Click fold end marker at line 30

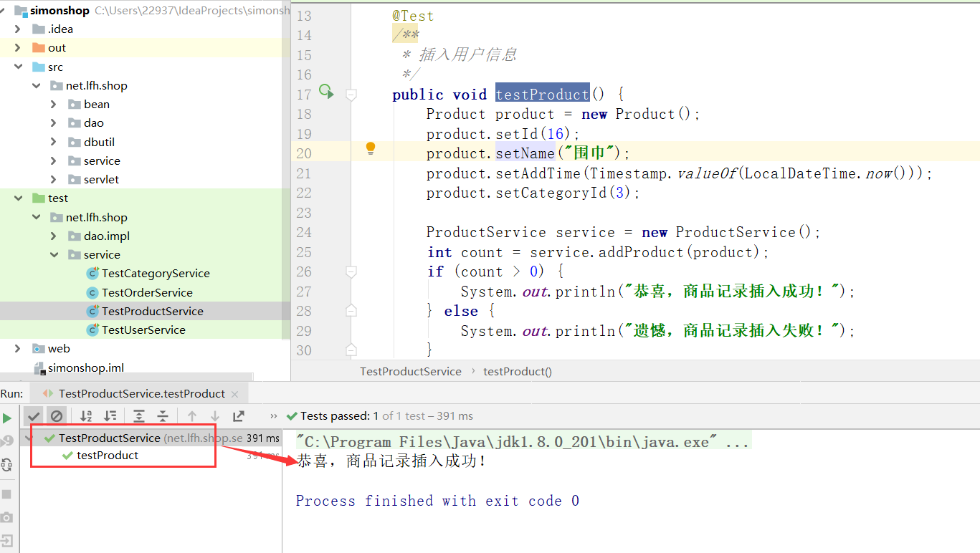(x=351, y=350)
